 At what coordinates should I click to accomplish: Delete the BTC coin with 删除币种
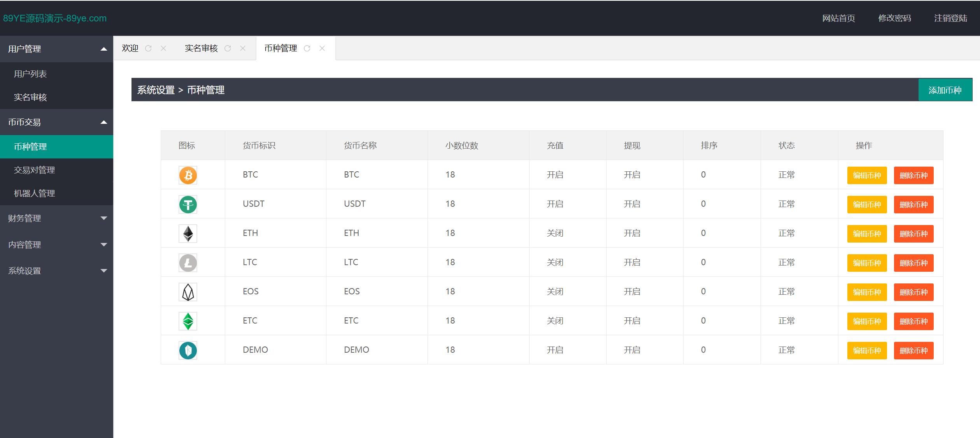913,175
